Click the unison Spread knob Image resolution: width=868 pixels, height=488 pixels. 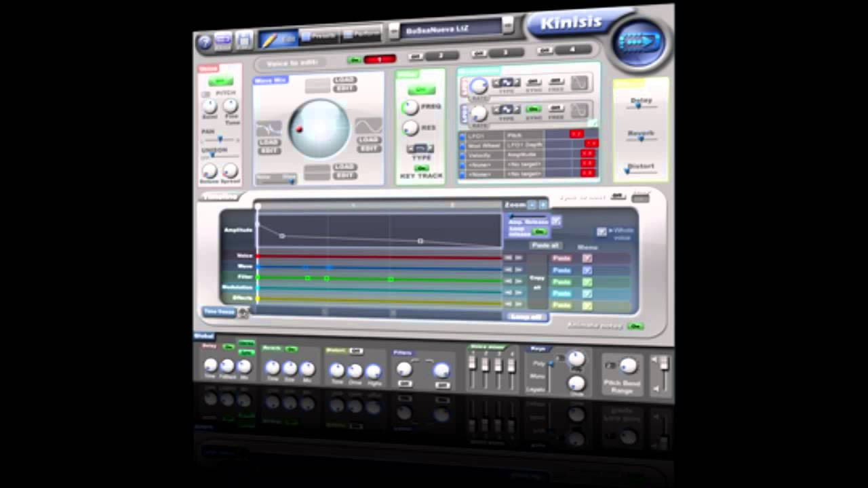(231, 170)
